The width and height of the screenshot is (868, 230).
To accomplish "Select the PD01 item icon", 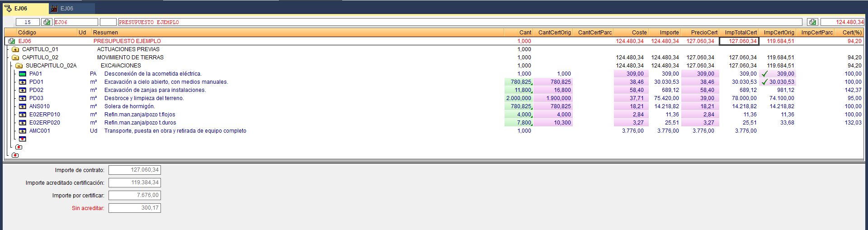I will click(x=23, y=82).
